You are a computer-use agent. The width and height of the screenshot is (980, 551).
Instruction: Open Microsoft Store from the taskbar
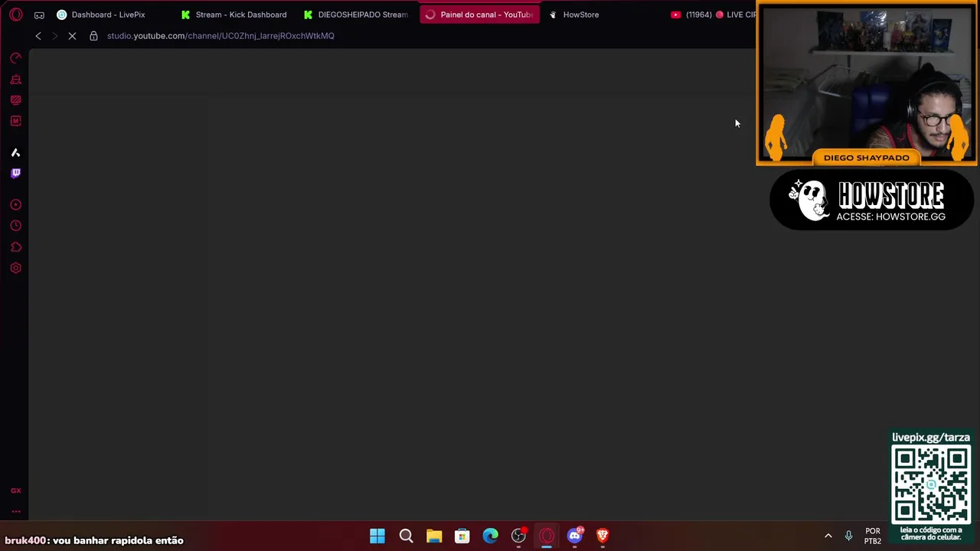click(x=462, y=536)
